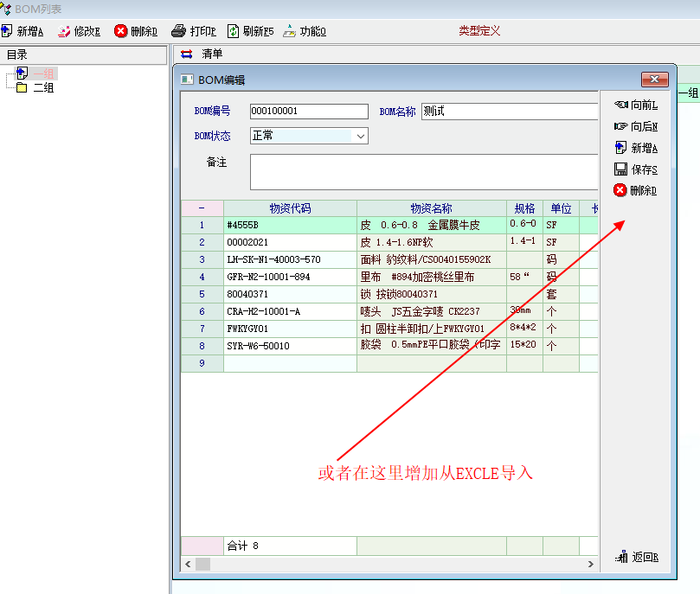This screenshot has height=594, width=700.
Task: Go to previous record with 向前
Action: [x=636, y=105]
